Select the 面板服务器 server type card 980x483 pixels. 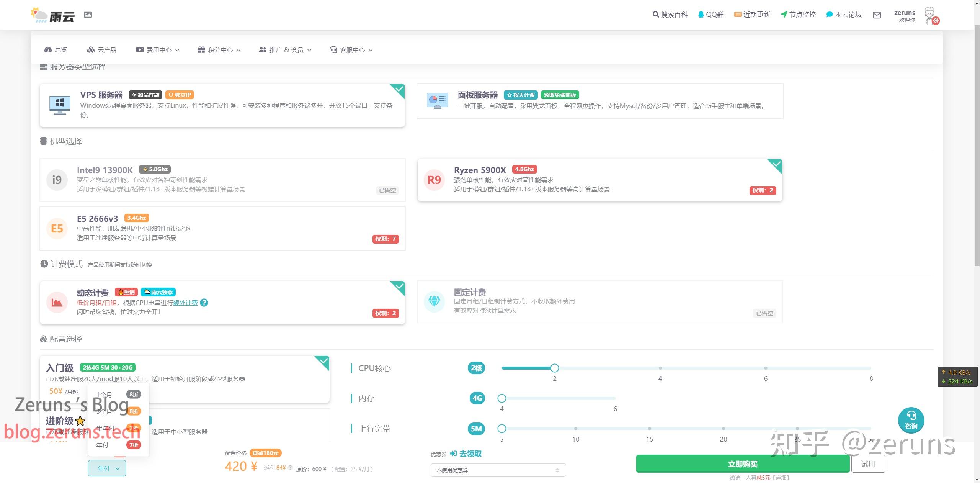599,101
